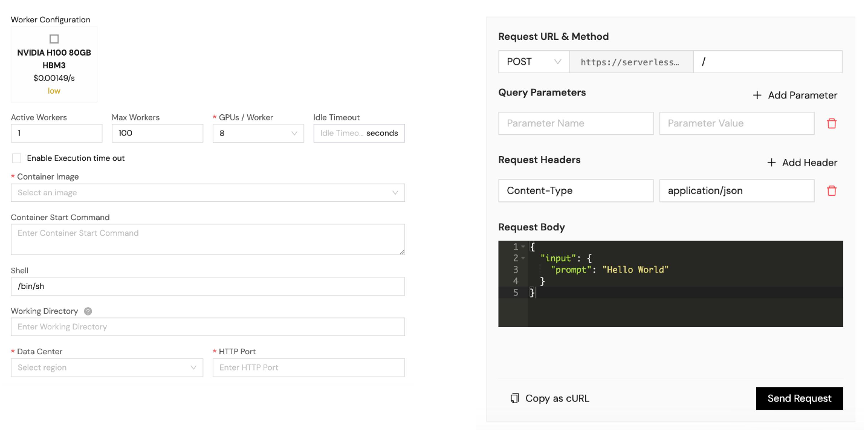Click the Shell field with /bin/sh
Image resolution: width=868 pixels, height=437 pixels.
[208, 286]
